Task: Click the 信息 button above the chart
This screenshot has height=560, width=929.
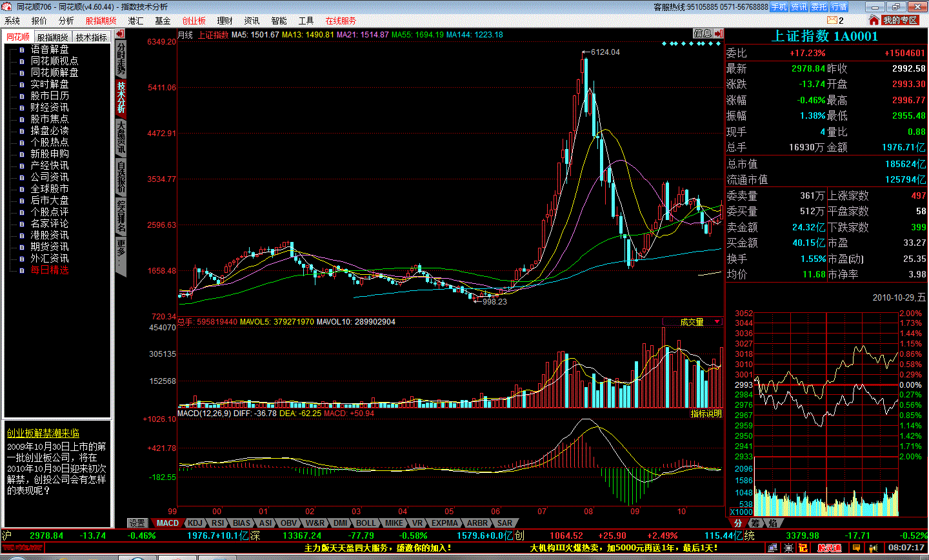Action: (703, 34)
